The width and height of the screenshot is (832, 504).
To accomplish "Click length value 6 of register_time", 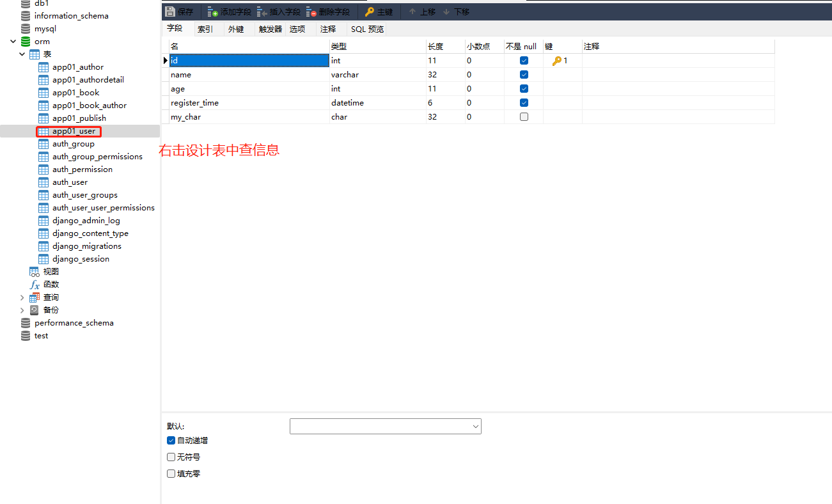I will click(446, 103).
